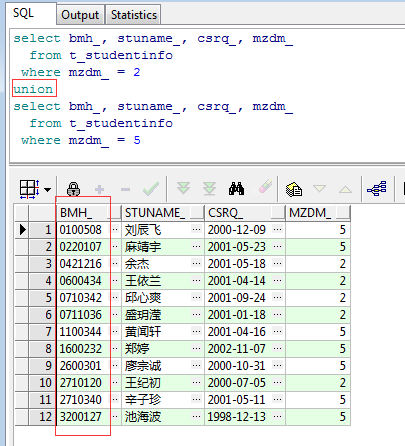Click ellipsis button after BMH 0220107
405x446 pixels.
115,246
